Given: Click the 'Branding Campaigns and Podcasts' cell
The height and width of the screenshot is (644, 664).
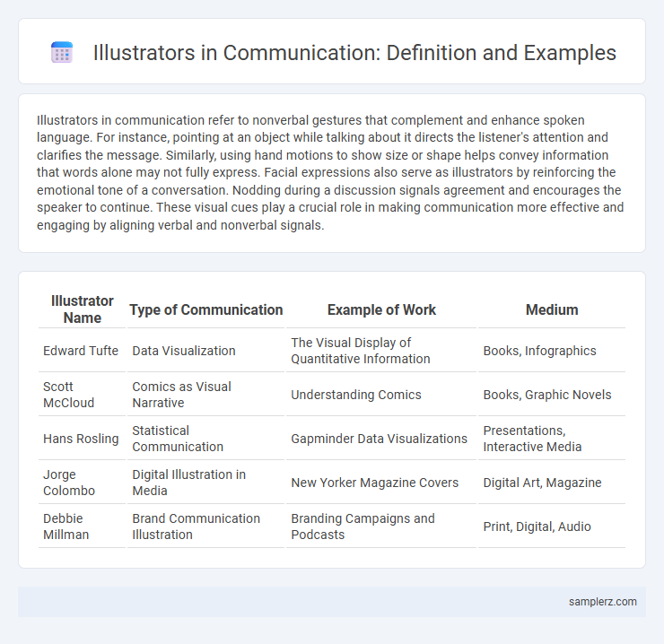Looking at the screenshot, I should 381,527.
